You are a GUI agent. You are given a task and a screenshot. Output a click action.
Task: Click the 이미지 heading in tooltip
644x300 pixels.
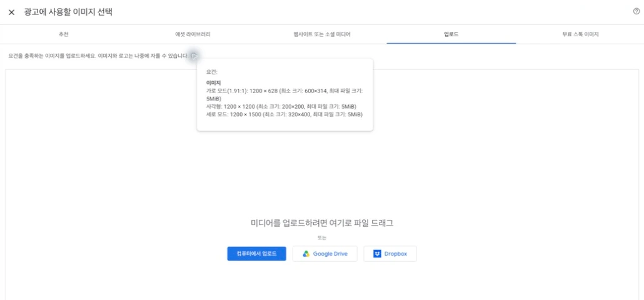pos(213,83)
